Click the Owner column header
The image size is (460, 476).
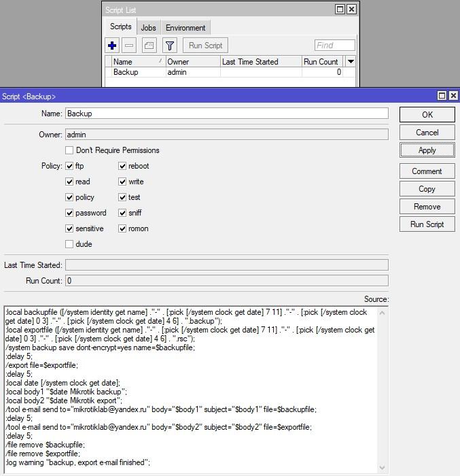click(193, 62)
